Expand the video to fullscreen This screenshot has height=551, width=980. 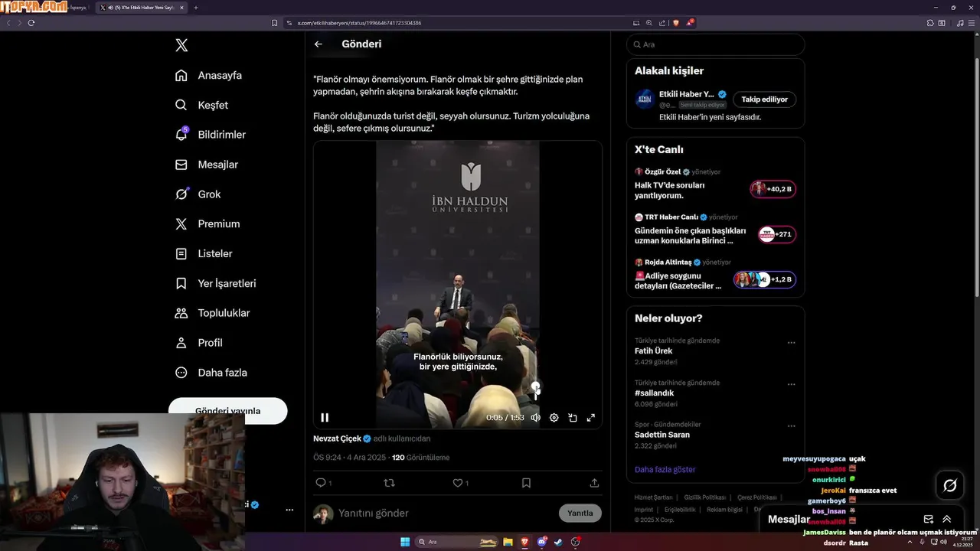pyautogui.click(x=590, y=418)
